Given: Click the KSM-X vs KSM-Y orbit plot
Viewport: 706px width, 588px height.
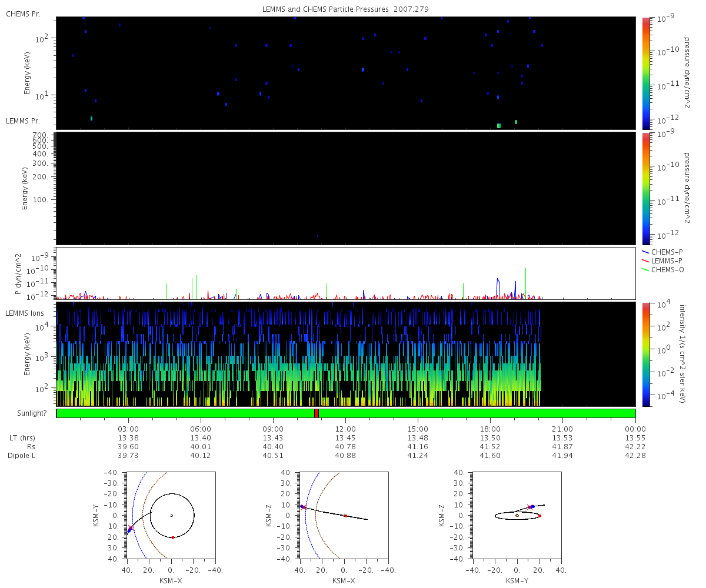Looking at the screenshot, I should coord(171,516).
